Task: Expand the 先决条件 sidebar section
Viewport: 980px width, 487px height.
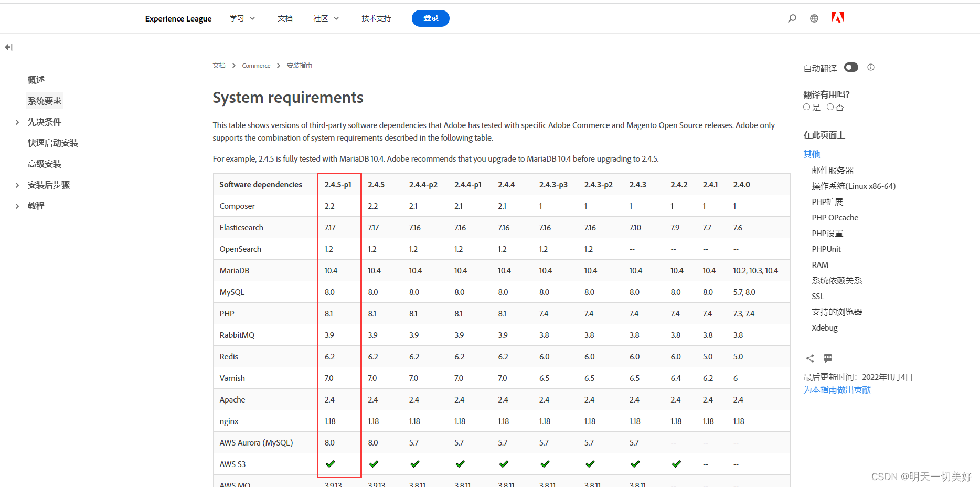Action: point(17,122)
